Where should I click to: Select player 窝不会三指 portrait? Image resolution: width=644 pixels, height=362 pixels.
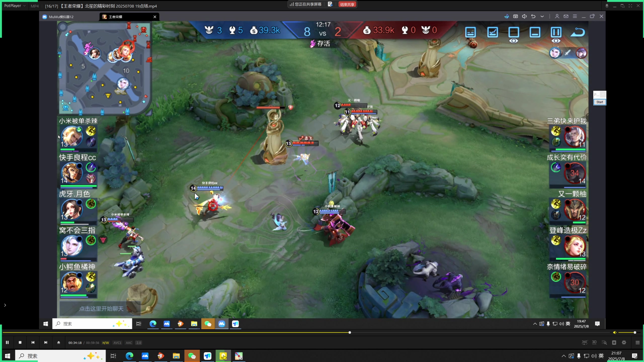pyautogui.click(x=72, y=246)
